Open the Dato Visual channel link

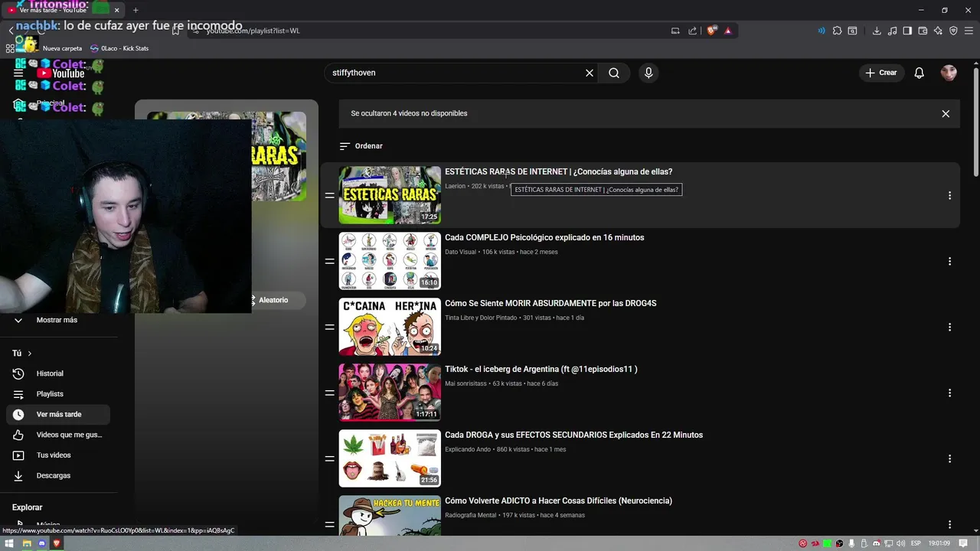[x=460, y=252]
